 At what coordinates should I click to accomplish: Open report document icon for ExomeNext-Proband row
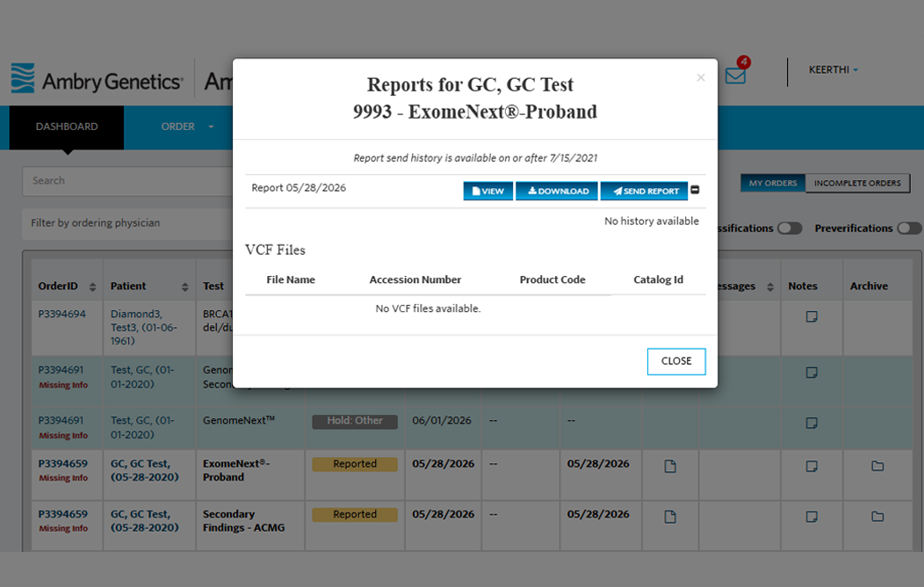pos(670,467)
